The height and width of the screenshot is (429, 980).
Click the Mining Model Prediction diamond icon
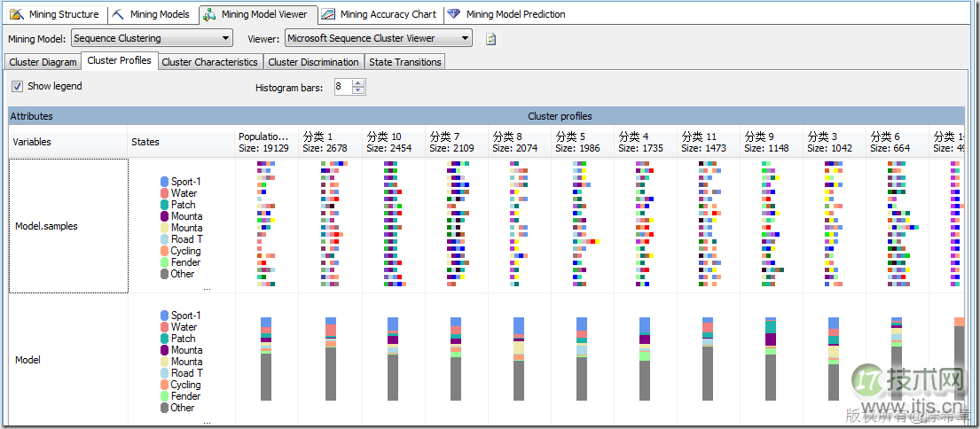coord(454,14)
